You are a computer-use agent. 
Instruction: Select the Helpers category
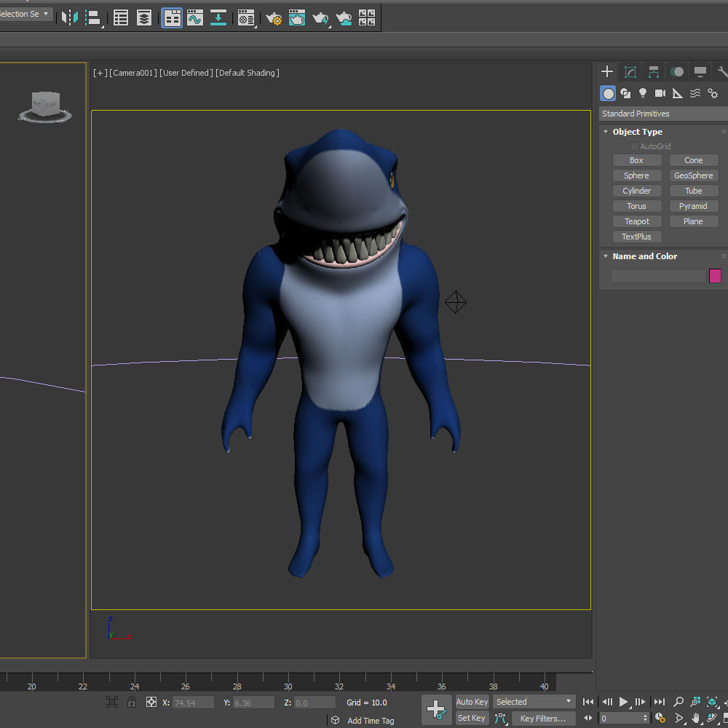point(677,93)
